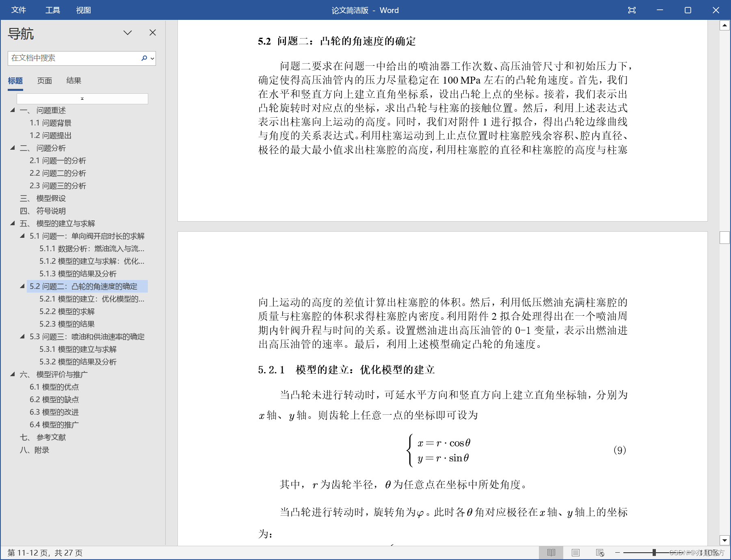
Task: Open the 文件 menu
Action: coord(18,10)
